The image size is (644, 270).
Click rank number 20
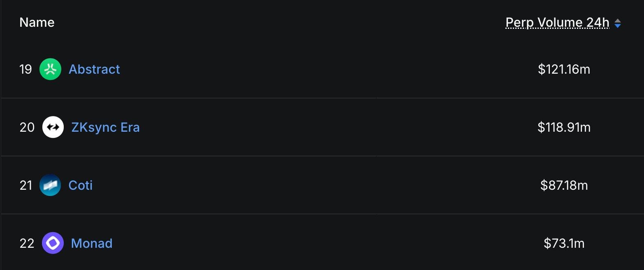[x=27, y=127]
